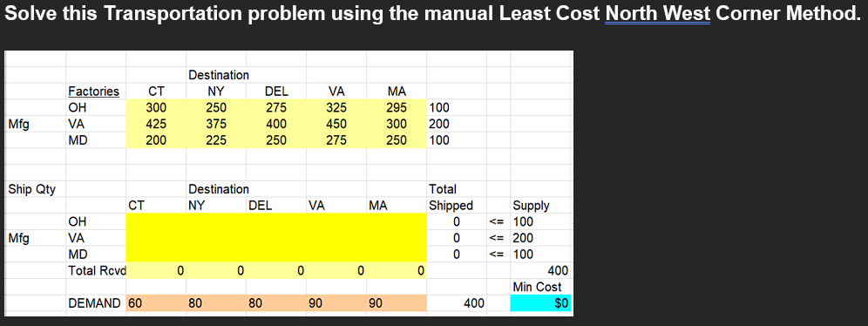The image size is (868, 326).
Task: Click the 200 capacity value beside the VA cost row
Action: click(x=439, y=124)
